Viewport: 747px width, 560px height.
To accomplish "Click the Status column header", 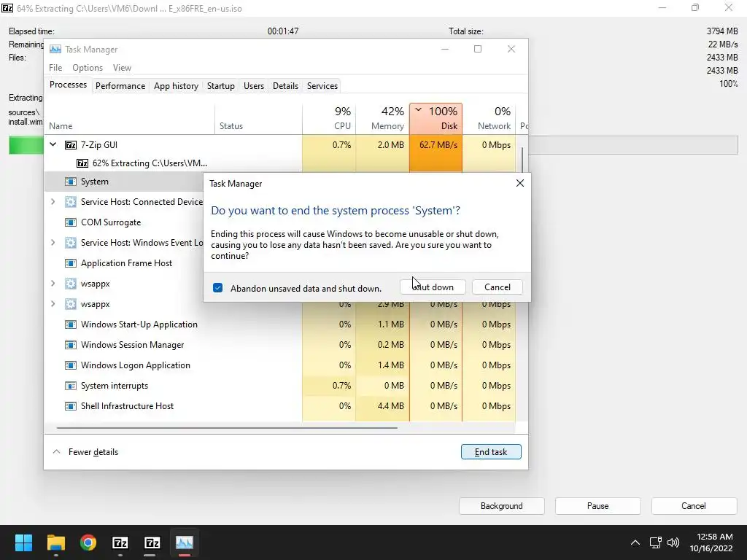I will click(258, 118).
